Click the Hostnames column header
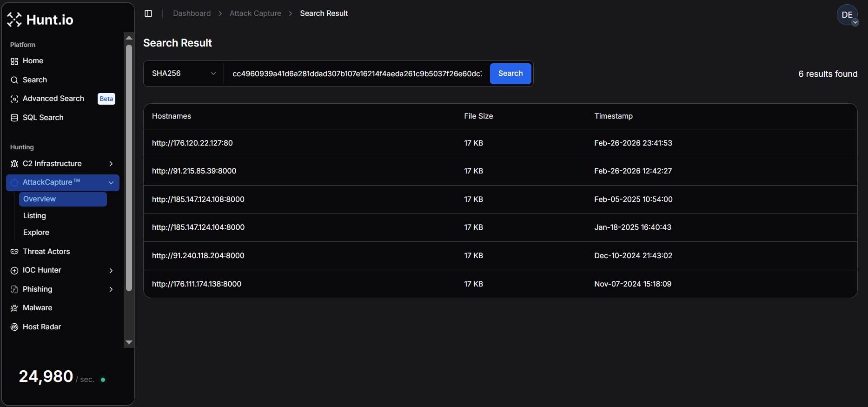Screen dimensions: 868x407 pyautogui.click(x=172, y=116)
